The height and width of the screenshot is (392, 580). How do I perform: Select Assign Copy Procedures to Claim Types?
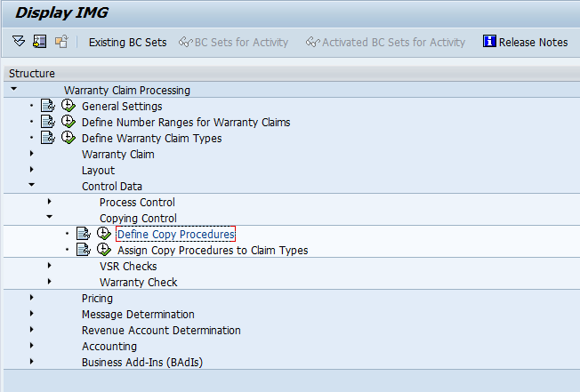pos(213,250)
